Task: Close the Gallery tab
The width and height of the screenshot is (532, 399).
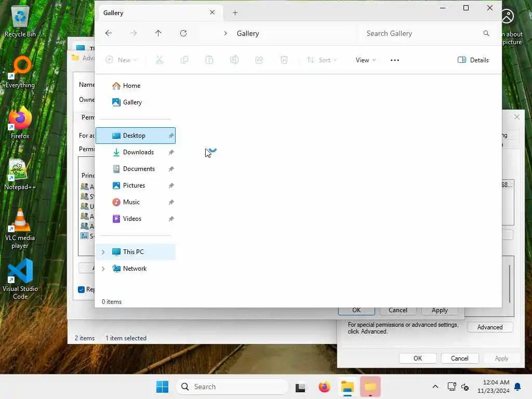Action: 212,12
